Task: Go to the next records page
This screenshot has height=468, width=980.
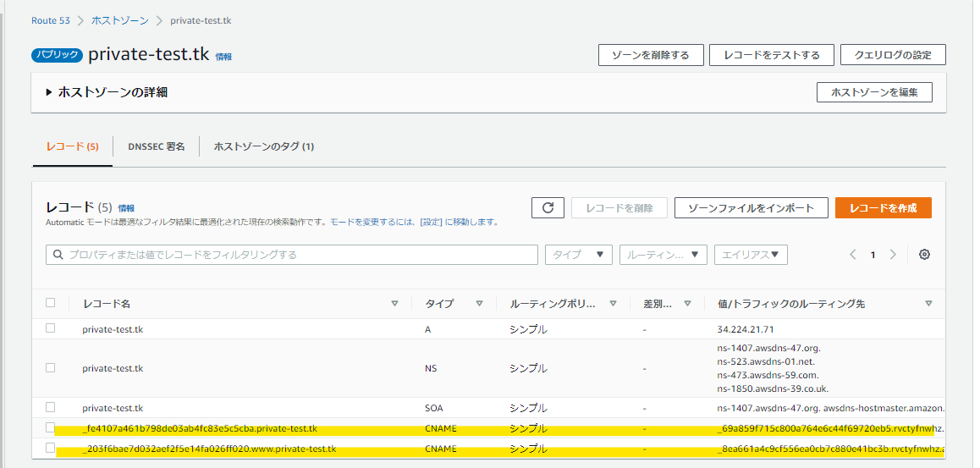Action: (x=893, y=254)
